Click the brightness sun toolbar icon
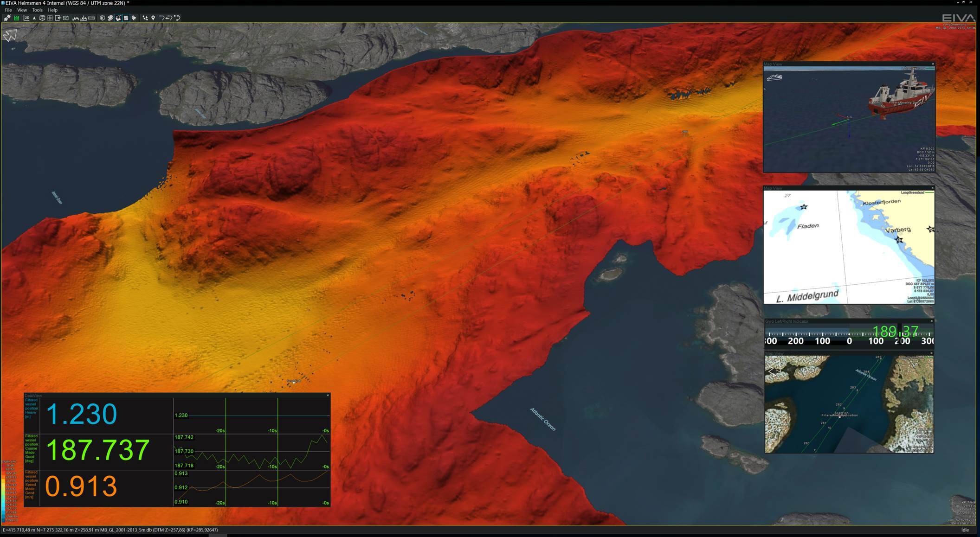The width and height of the screenshot is (980, 537). coord(103,18)
